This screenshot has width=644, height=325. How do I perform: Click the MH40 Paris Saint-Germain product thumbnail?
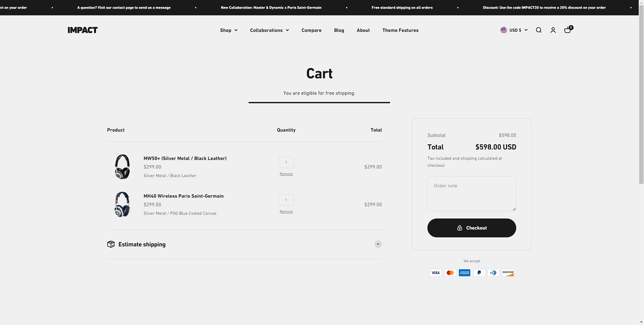(122, 204)
